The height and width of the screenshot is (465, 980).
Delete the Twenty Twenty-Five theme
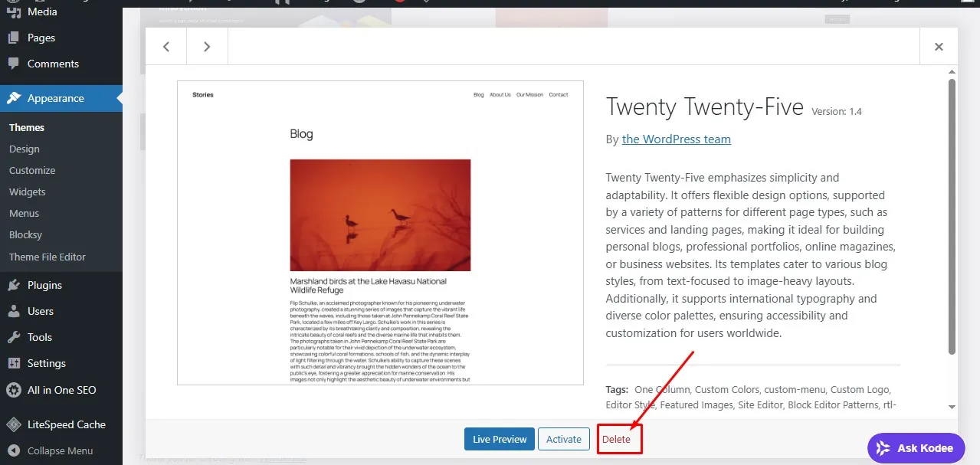pos(619,439)
